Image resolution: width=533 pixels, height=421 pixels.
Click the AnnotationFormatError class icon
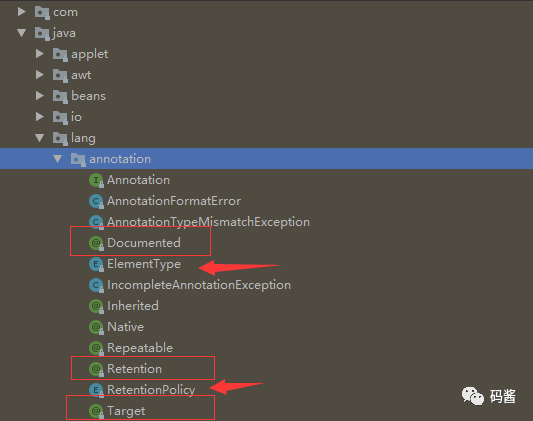point(96,201)
